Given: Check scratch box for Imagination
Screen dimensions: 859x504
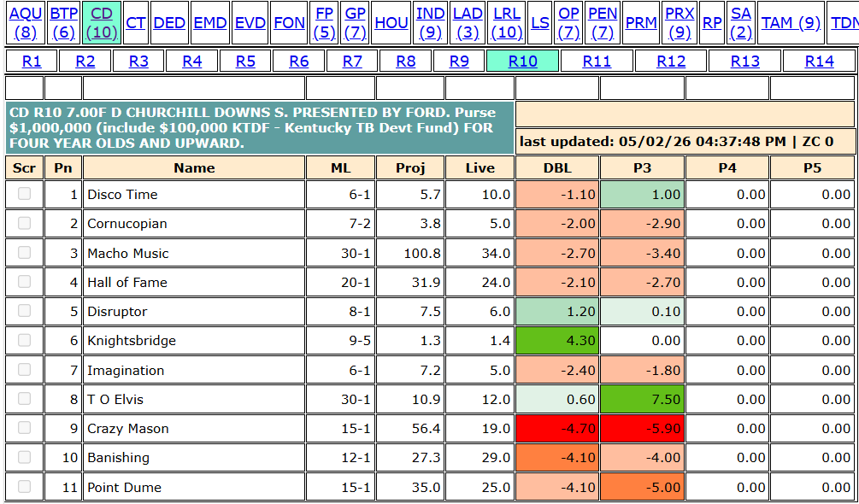Looking at the screenshot, I should tap(24, 369).
